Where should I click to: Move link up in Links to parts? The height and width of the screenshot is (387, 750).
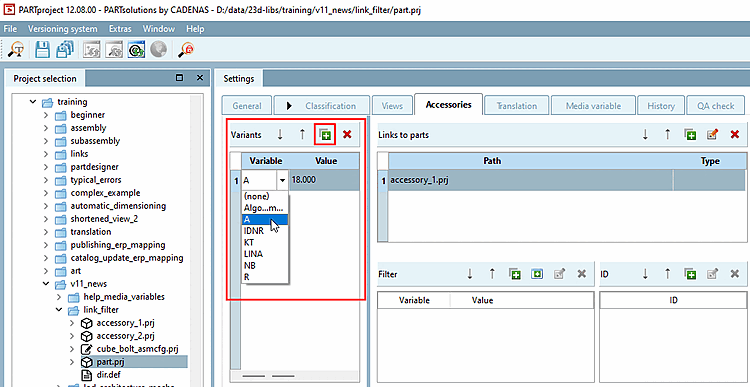tap(668, 135)
